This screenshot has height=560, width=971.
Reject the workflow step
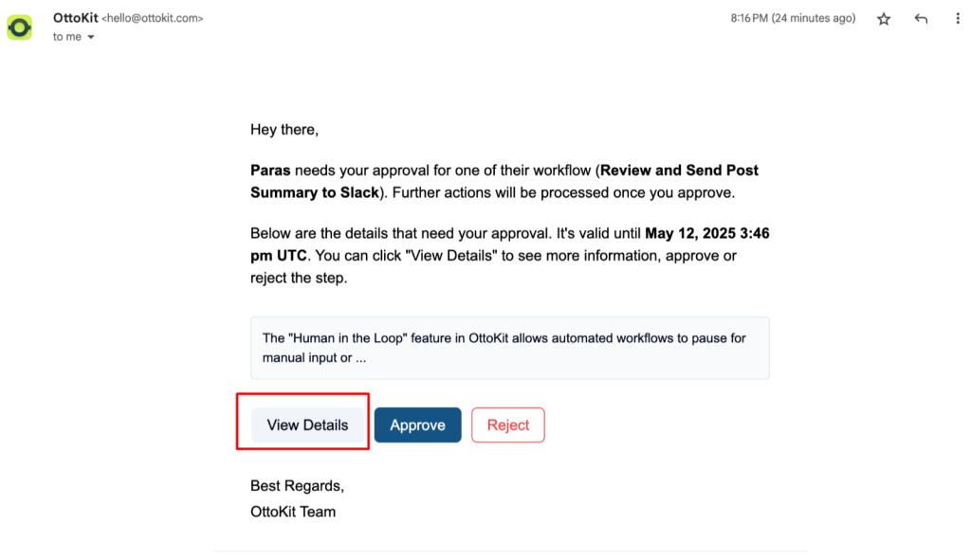[508, 425]
